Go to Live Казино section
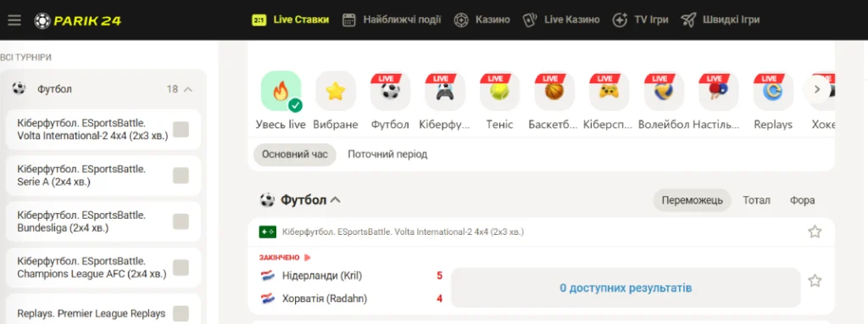This screenshot has width=868, height=324. point(561,20)
